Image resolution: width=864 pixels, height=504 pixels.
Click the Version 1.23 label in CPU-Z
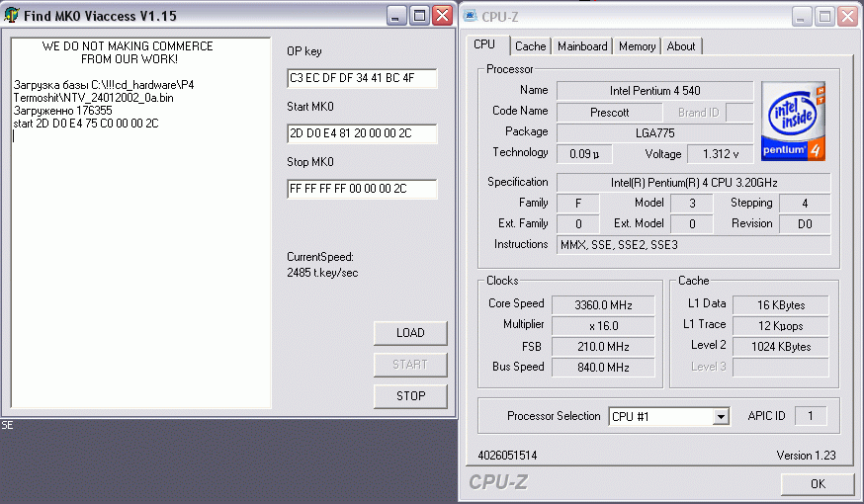coord(806,455)
